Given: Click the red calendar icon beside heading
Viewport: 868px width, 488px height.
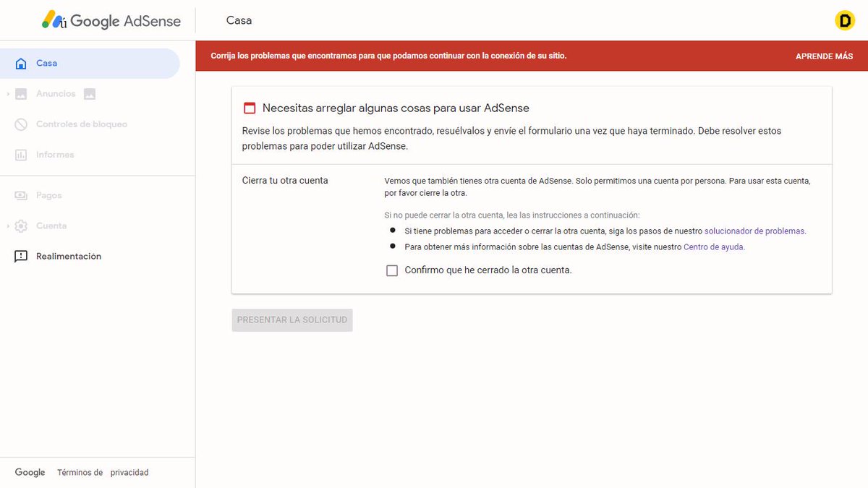Looking at the screenshot, I should click(250, 108).
